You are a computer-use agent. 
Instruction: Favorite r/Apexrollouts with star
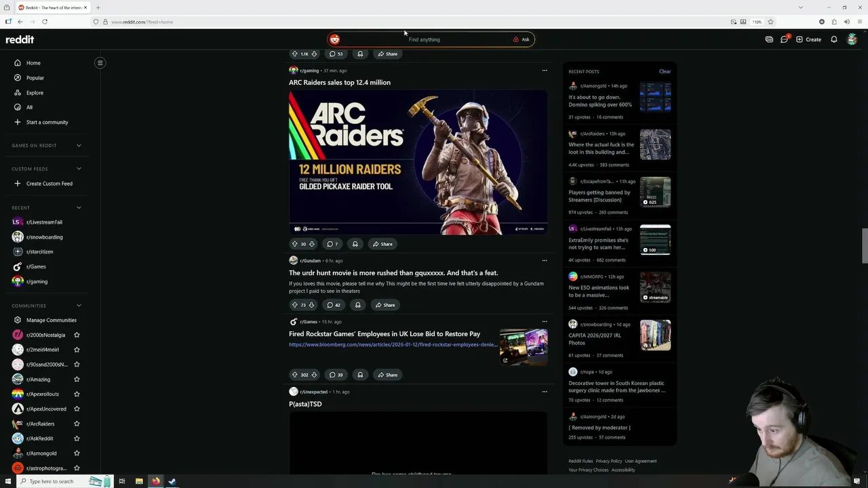pyautogui.click(x=77, y=394)
